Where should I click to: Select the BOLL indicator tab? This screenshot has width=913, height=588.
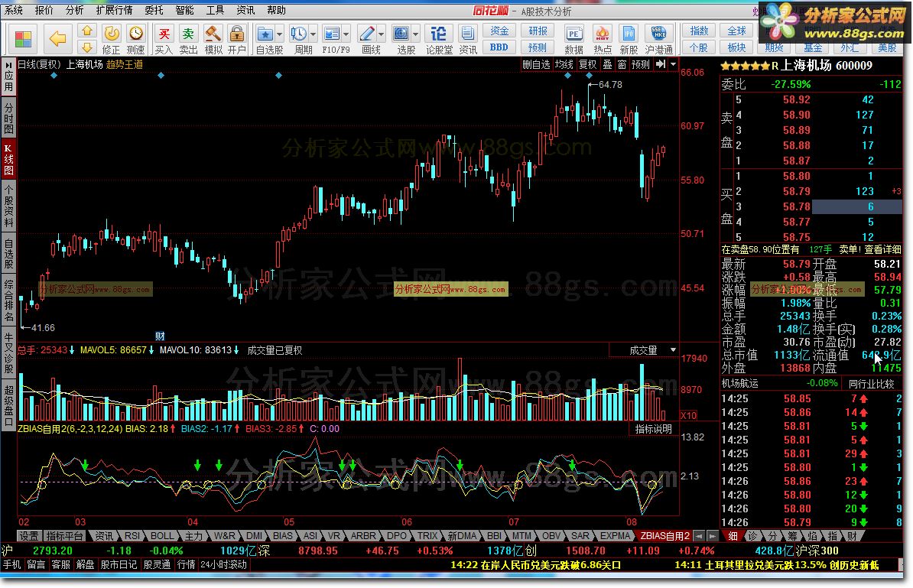(x=162, y=535)
